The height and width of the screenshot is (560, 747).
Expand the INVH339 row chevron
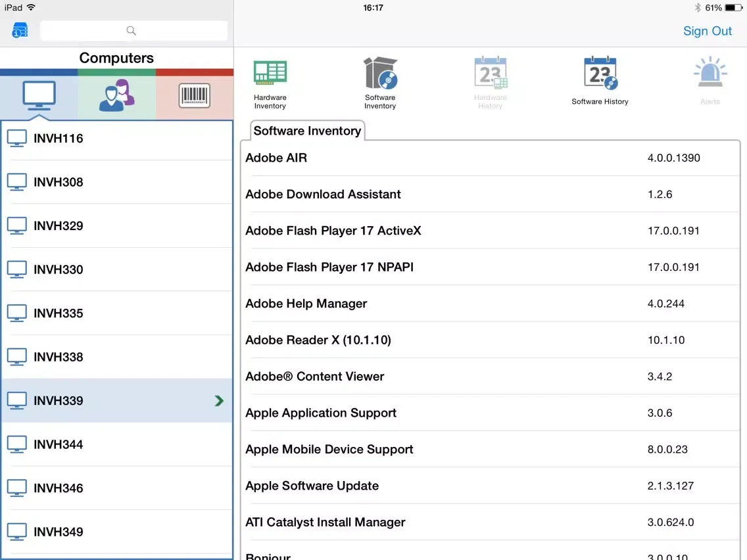[219, 400]
